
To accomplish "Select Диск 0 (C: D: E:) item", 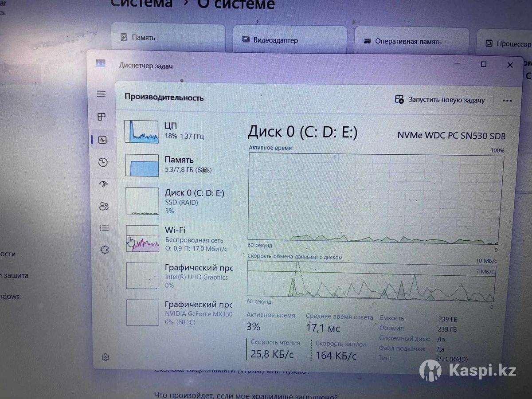I will [x=177, y=201].
